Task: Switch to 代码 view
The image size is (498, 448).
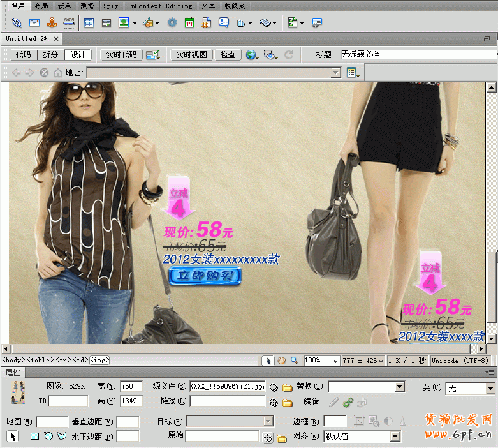Action: point(23,55)
